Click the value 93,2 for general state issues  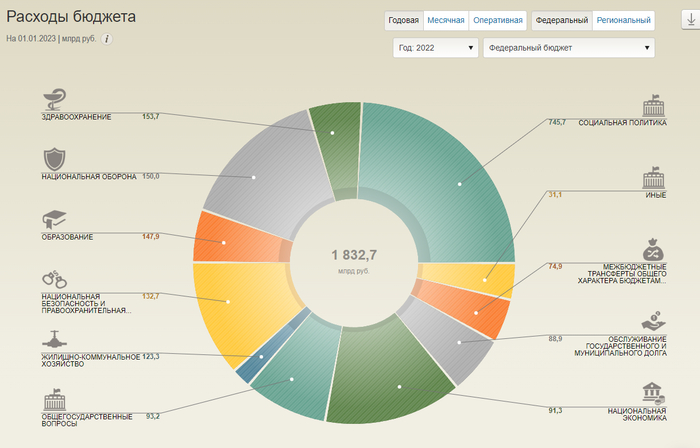coord(153,416)
